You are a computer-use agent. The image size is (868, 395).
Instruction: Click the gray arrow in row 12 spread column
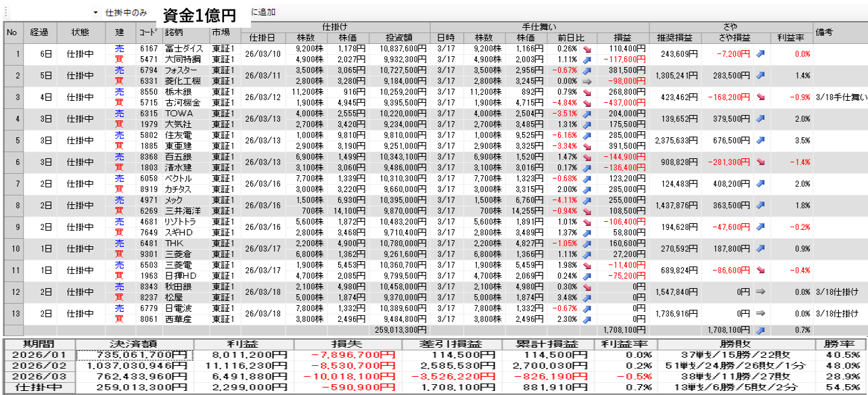click(x=760, y=292)
